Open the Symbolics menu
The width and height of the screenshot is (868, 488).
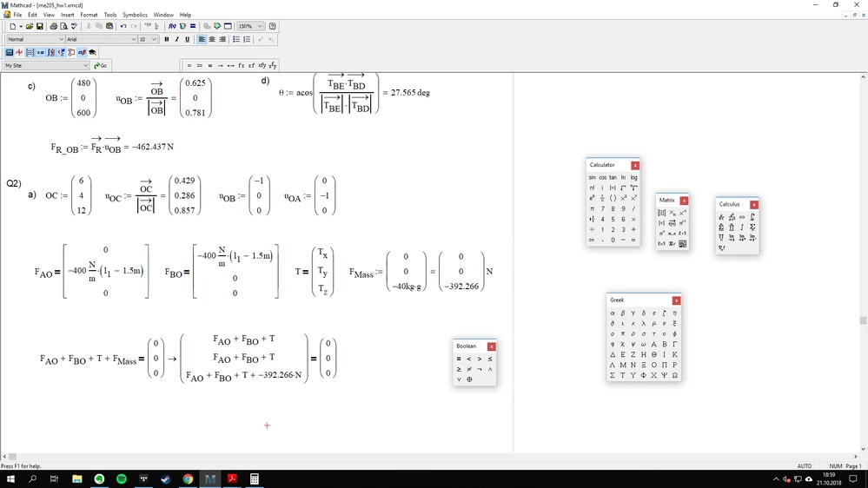click(x=135, y=15)
